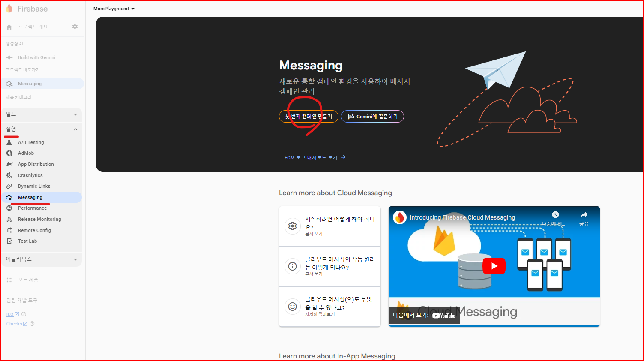
Task: Open 클라우드 메시징(으)로 무엇을 할 수 있나요 card
Action: (x=329, y=307)
